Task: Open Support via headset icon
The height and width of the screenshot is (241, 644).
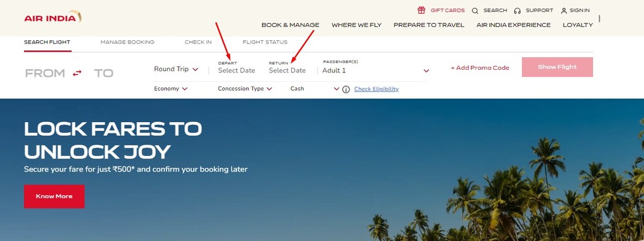Action: pos(517,11)
